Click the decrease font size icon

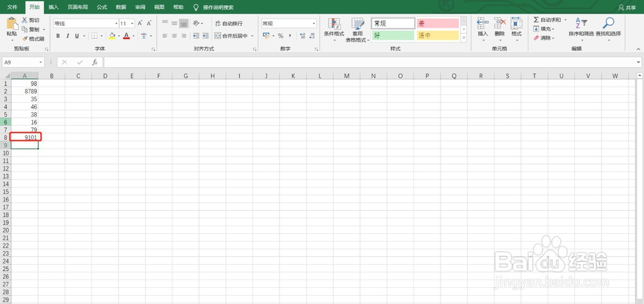149,23
